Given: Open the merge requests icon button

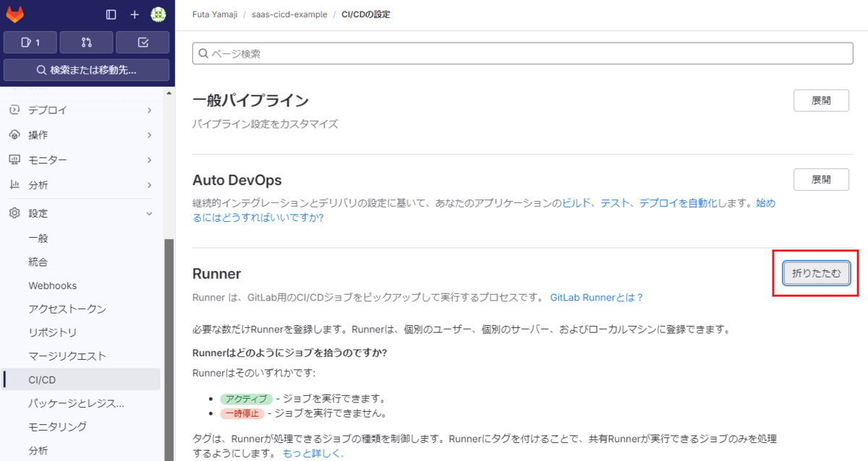Looking at the screenshot, I should [86, 43].
